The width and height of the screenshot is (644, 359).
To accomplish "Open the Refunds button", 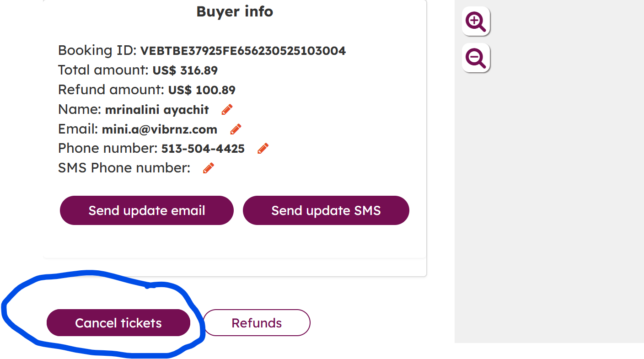I will pyautogui.click(x=257, y=323).
